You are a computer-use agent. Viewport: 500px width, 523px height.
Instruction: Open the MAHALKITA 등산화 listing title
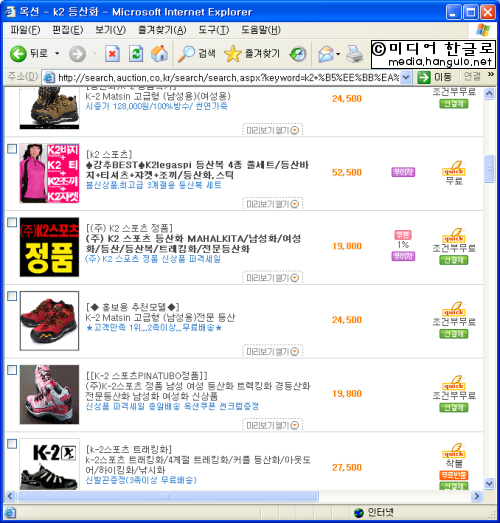tap(193, 243)
